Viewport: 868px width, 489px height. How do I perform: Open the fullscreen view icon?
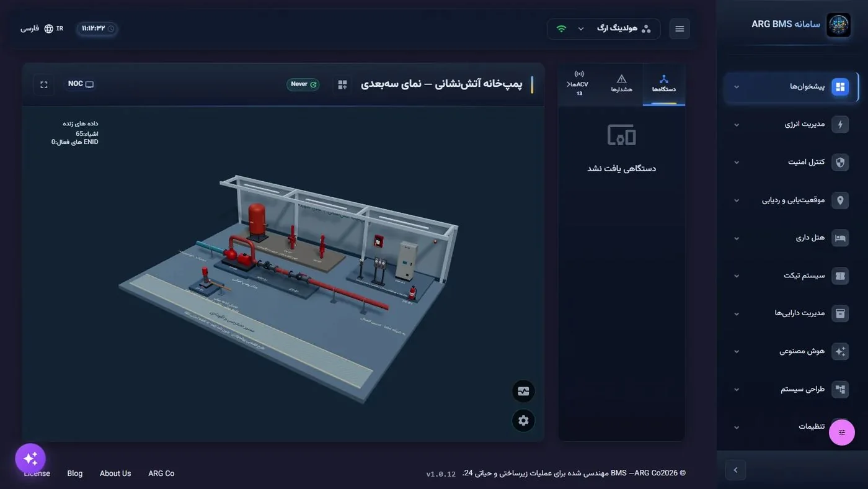tap(44, 84)
